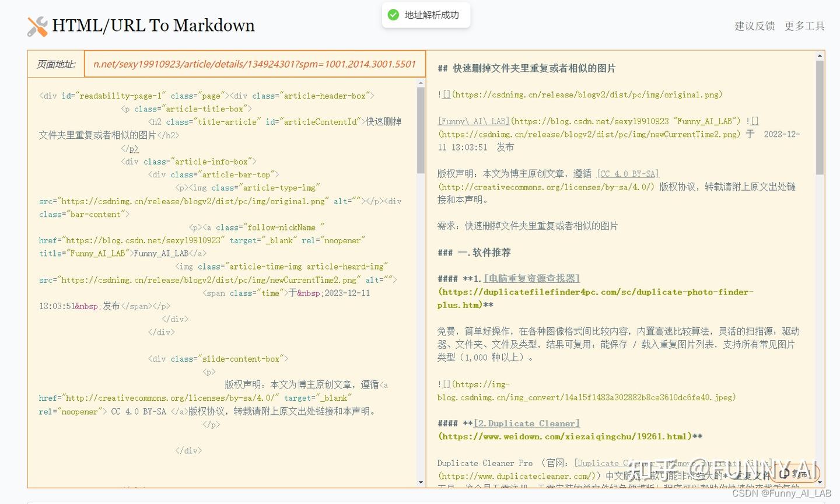Image resolution: width=840 pixels, height=504 pixels.
Task: Click the [CC 4.0 BY-SA] link text in Markdown
Action: pyautogui.click(x=628, y=174)
